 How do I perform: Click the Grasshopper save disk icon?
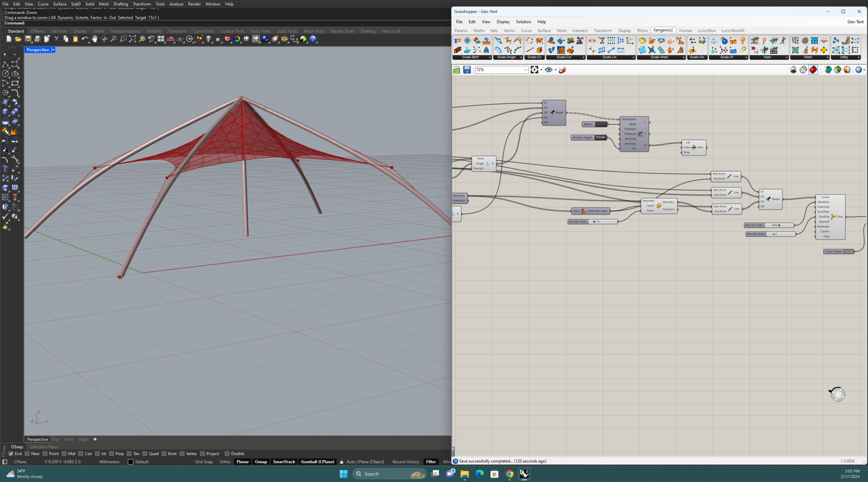coord(467,70)
